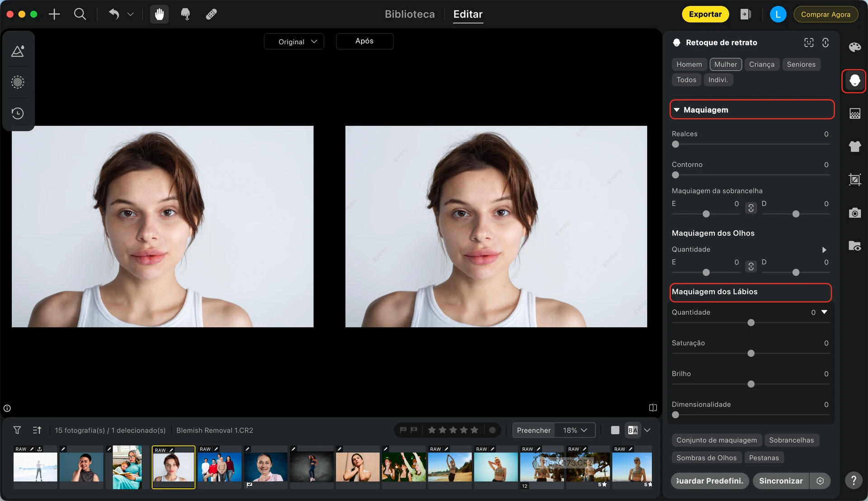Click the face detection scan icon
The width and height of the screenshot is (868, 501).
click(x=809, y=43)
